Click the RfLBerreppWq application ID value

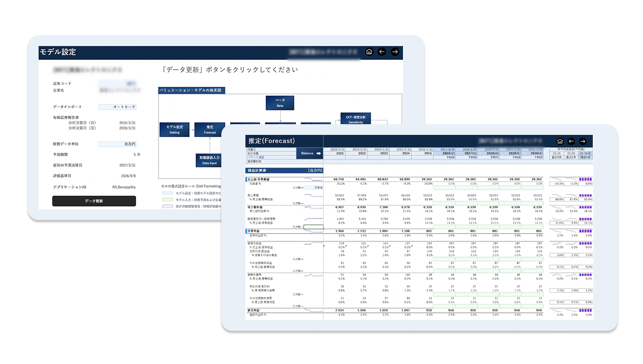point(123,187)
